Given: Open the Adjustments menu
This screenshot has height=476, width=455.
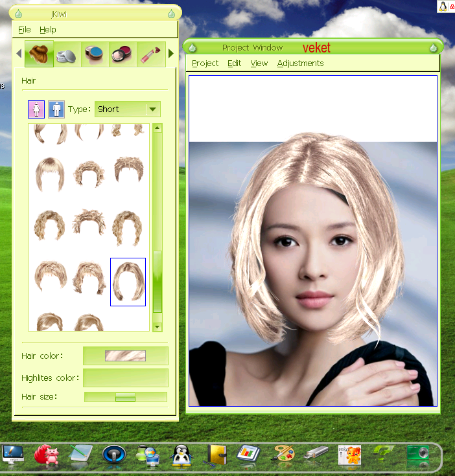Looking at the screenshot, I should tap(300, 63).
